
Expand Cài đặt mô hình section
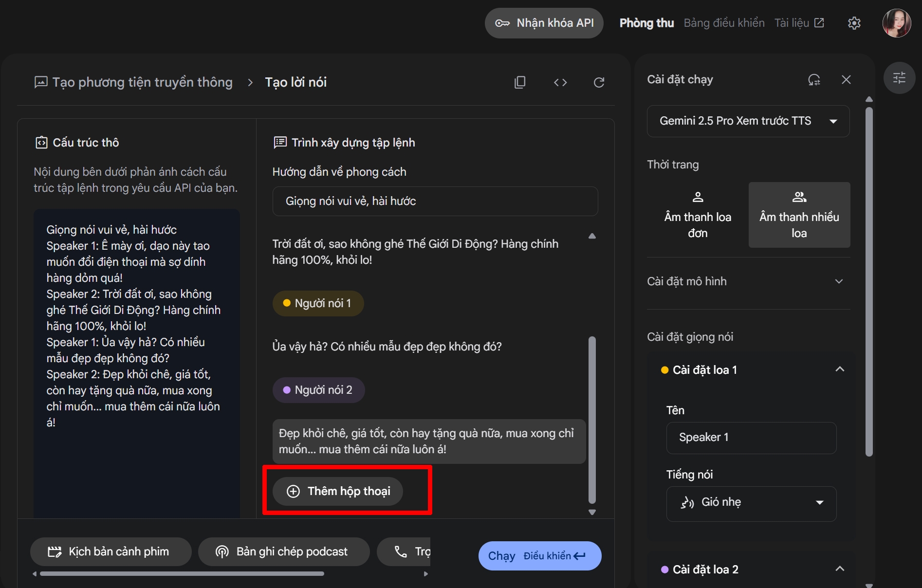pos(748,281)
